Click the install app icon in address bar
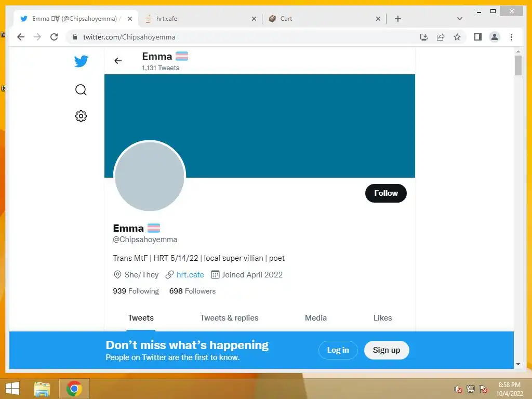The width and height of the screenshot is (532, 399). click(x=424, y=37)
